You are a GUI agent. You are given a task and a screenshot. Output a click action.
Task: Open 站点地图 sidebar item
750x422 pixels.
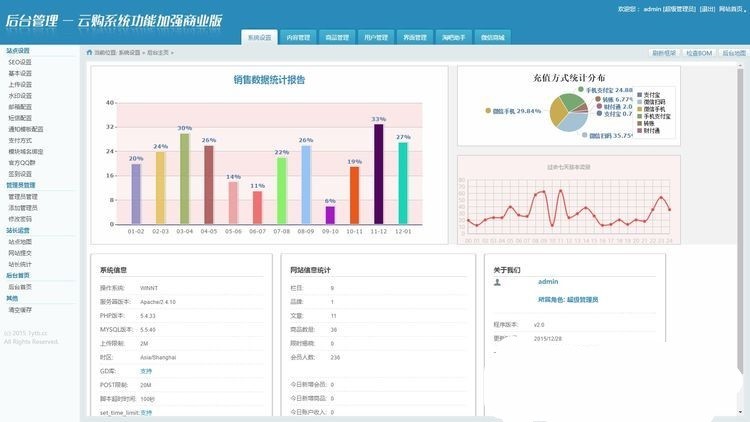click(20, 242)
